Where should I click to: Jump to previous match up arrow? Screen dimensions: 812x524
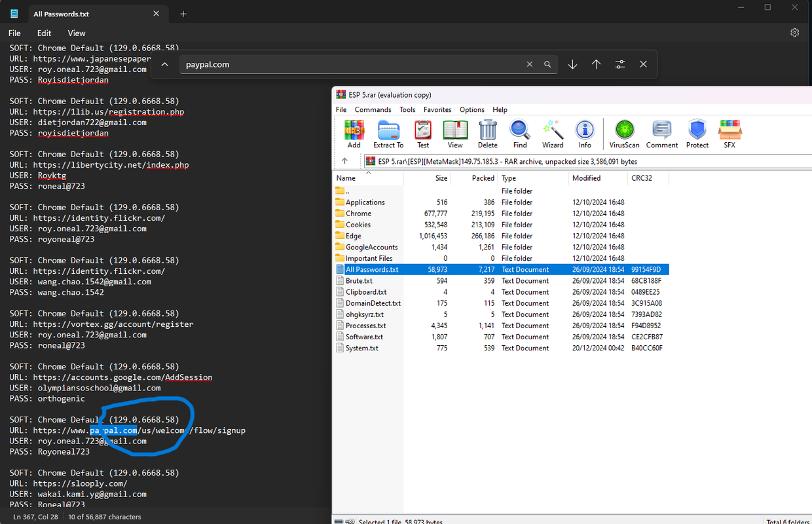coord(596,64)
